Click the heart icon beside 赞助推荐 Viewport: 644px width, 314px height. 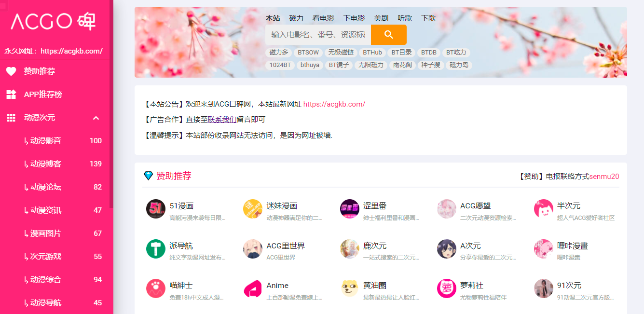[11, 71]
